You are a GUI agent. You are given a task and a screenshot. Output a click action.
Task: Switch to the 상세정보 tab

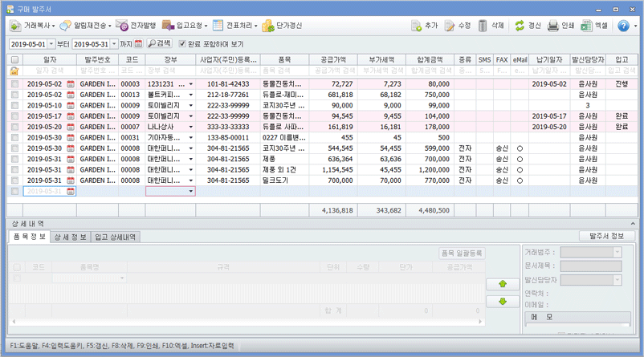click(69, 237)
